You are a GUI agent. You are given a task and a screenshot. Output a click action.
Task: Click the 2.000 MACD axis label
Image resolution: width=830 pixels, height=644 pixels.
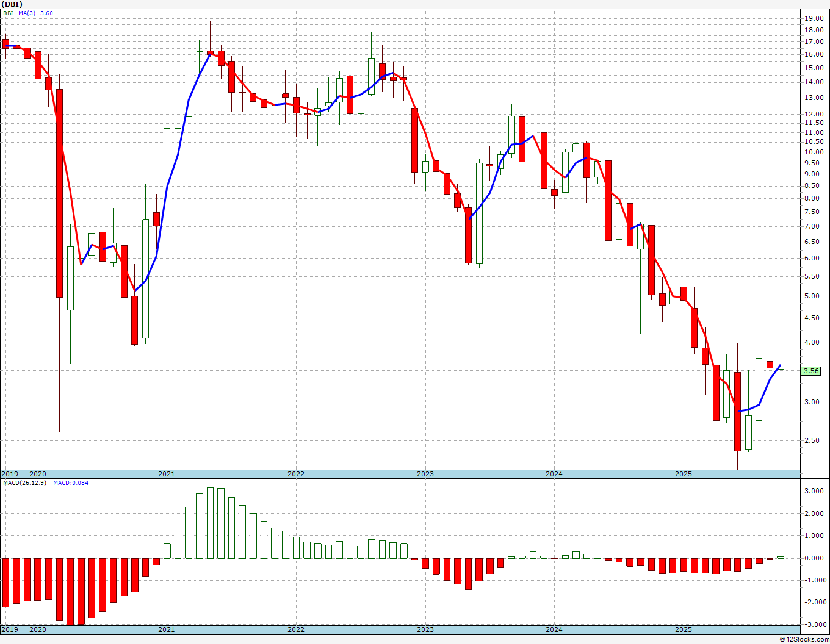pyautogui.click(x=815, y=513)
